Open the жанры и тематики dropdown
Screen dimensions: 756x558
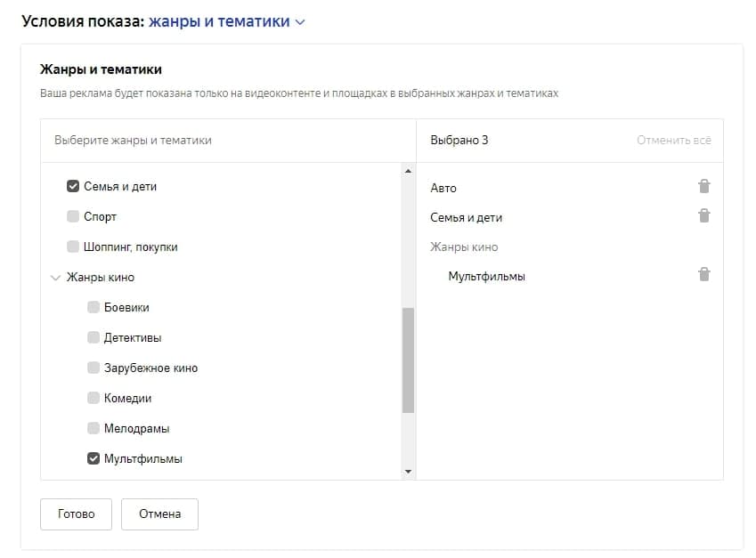coord(225,21)
